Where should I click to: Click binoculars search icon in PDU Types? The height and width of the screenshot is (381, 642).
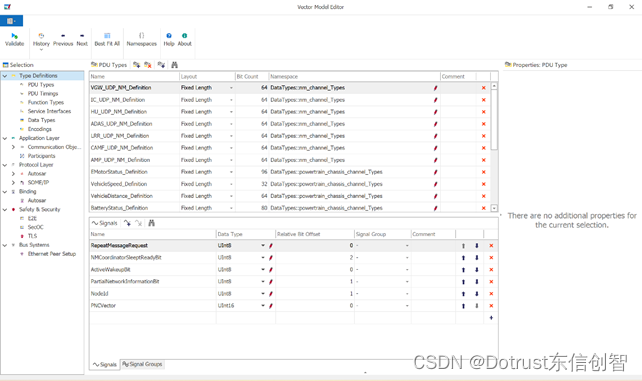[174, 65]
